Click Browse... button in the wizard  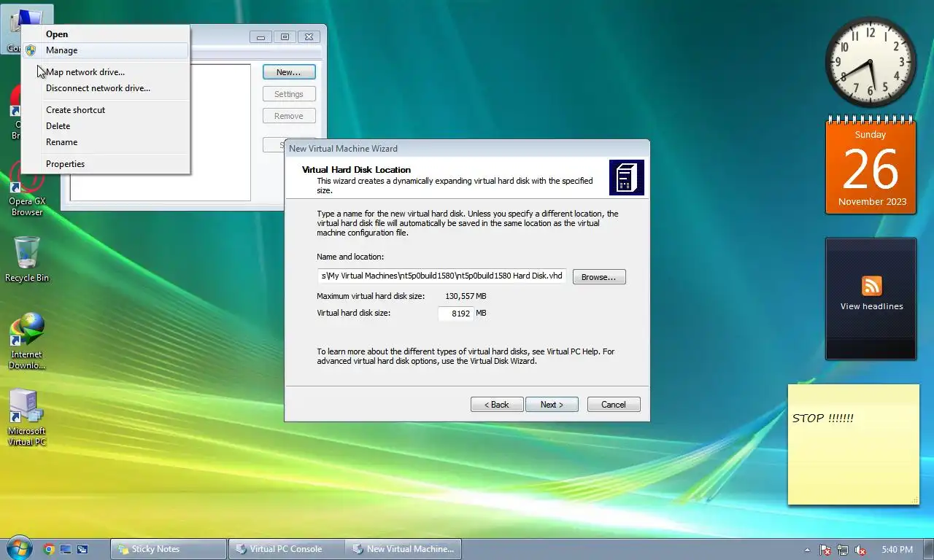click(599, 277)
